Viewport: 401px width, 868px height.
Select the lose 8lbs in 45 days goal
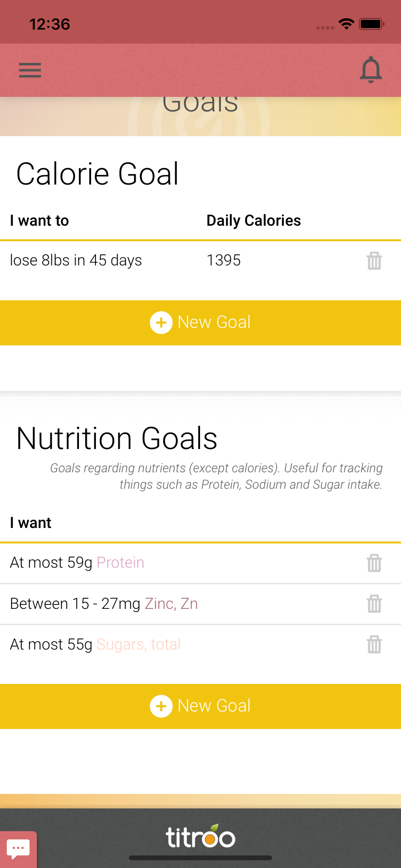coord(76,261)
